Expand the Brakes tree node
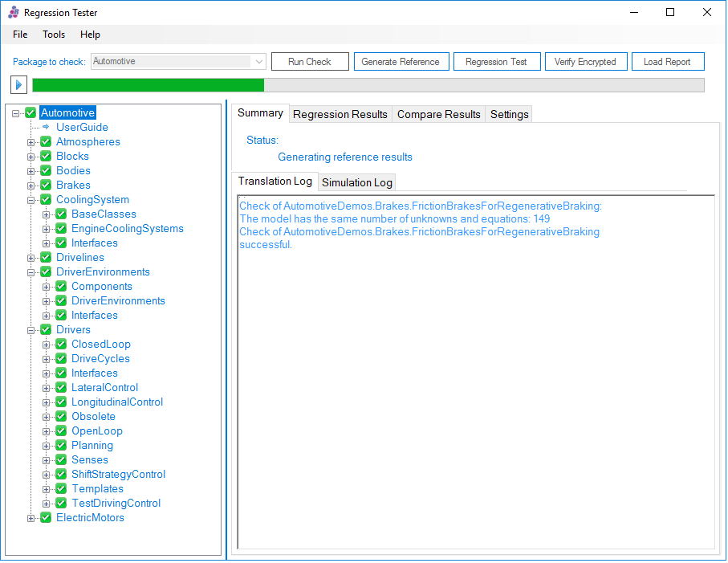 click(x=31, y=186)
